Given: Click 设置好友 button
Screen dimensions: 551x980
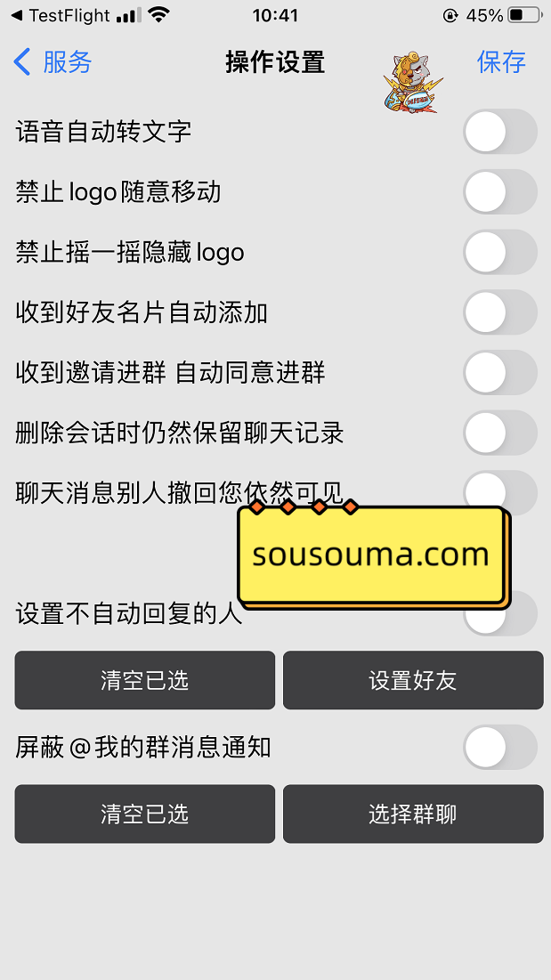Looking at the screenshot, I should [413, 680].
